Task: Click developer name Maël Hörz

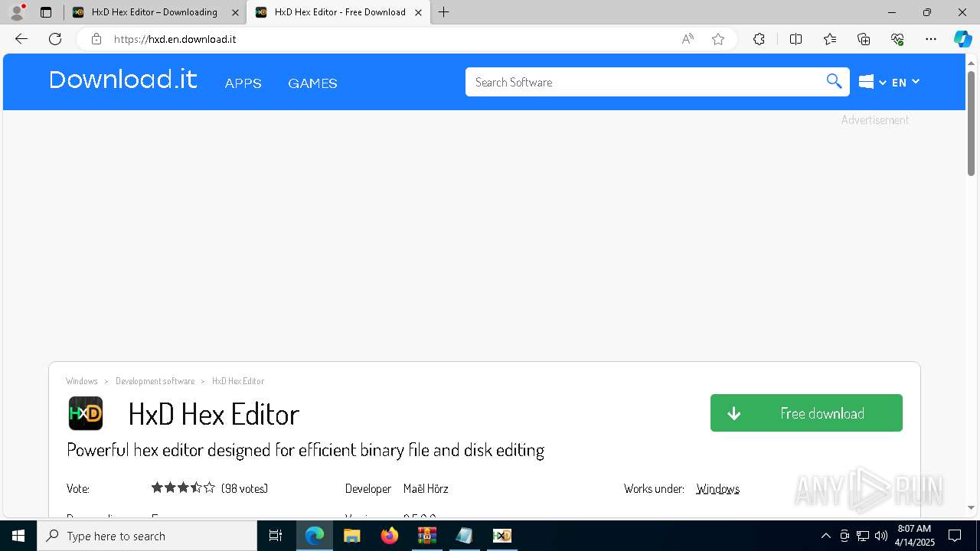Action: click(426, 488)
